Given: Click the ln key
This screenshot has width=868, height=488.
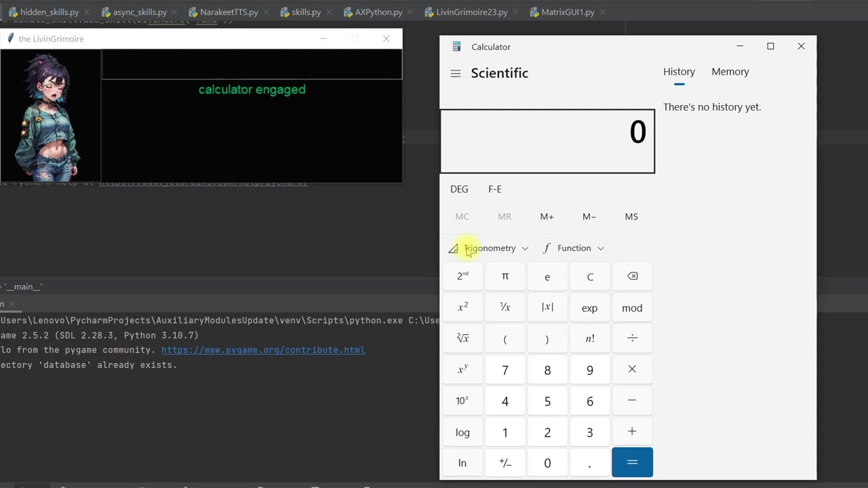Looking at the screenshot, I should tap(462, 463).
